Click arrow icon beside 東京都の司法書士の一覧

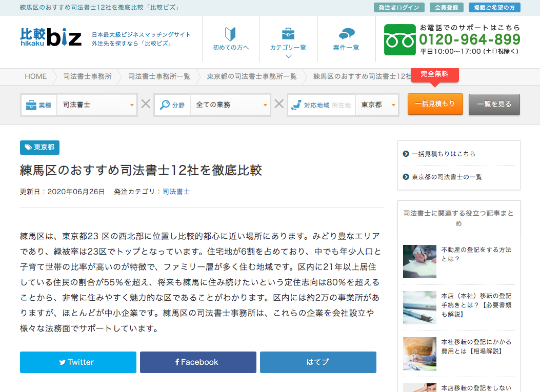(x=406, y=177)
